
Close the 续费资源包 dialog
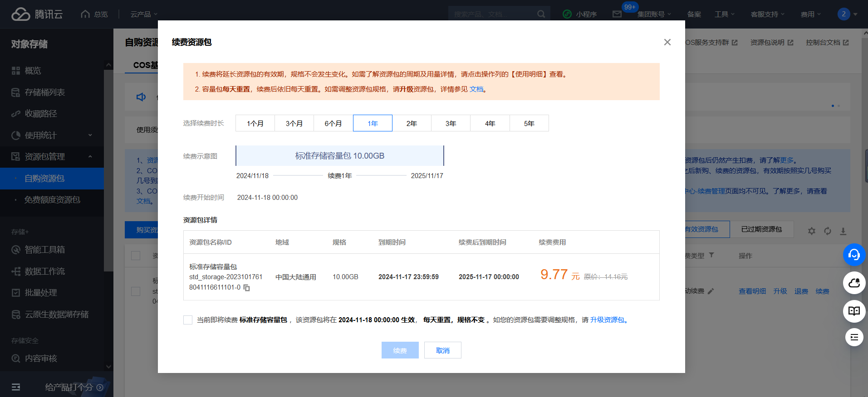(667, 42)
